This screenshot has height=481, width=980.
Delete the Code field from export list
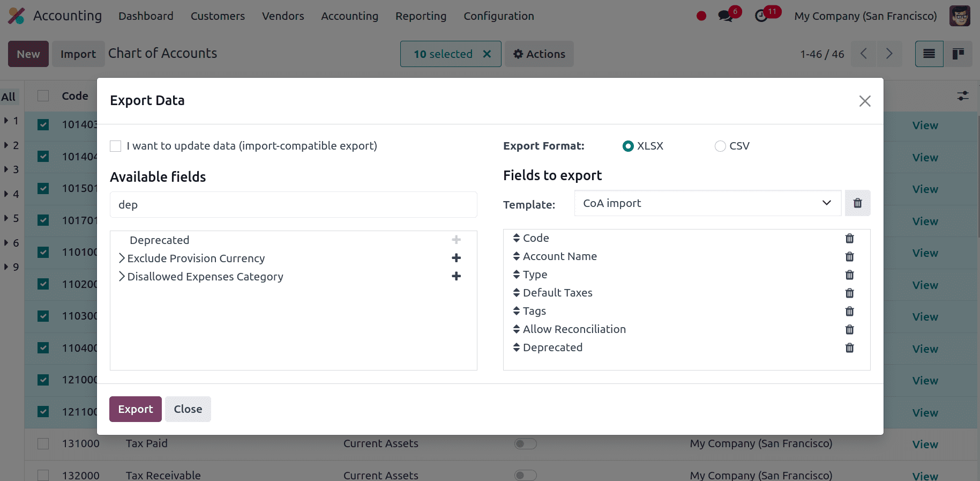click(x=849, y=238)
